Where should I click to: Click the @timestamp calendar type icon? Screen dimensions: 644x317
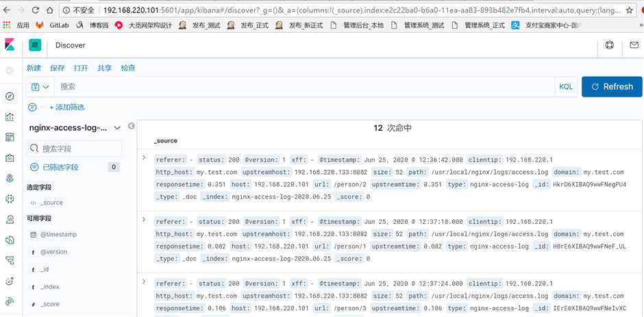[34, 234]
